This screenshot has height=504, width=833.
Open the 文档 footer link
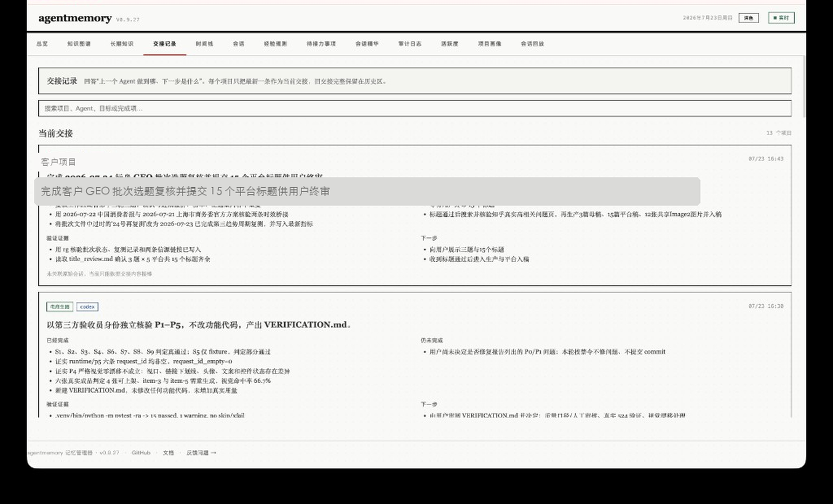coord(168,453)
